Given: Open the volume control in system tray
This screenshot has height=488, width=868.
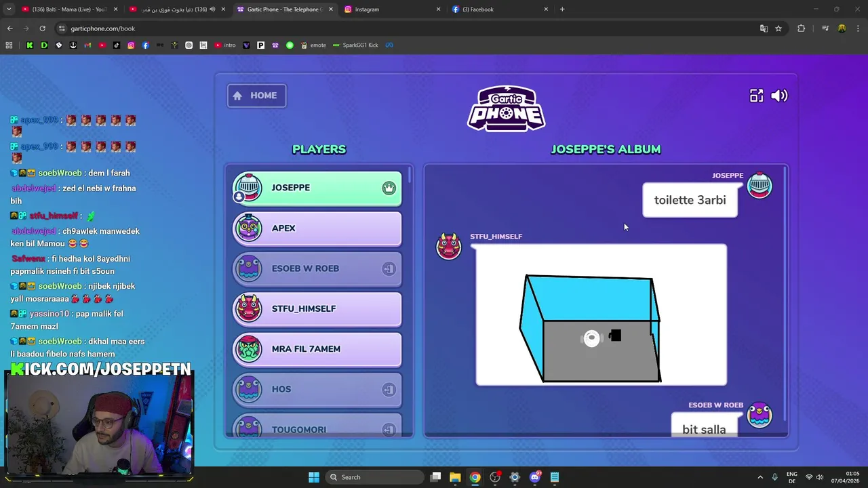Looking at the screenshot, I should [x=819, y=477].
